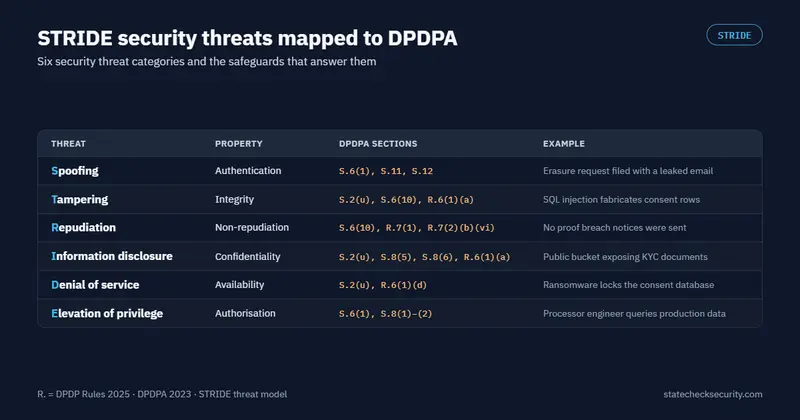Click the Authentication property cell
This screenshot has width=800, height=420.
(248, 171)
